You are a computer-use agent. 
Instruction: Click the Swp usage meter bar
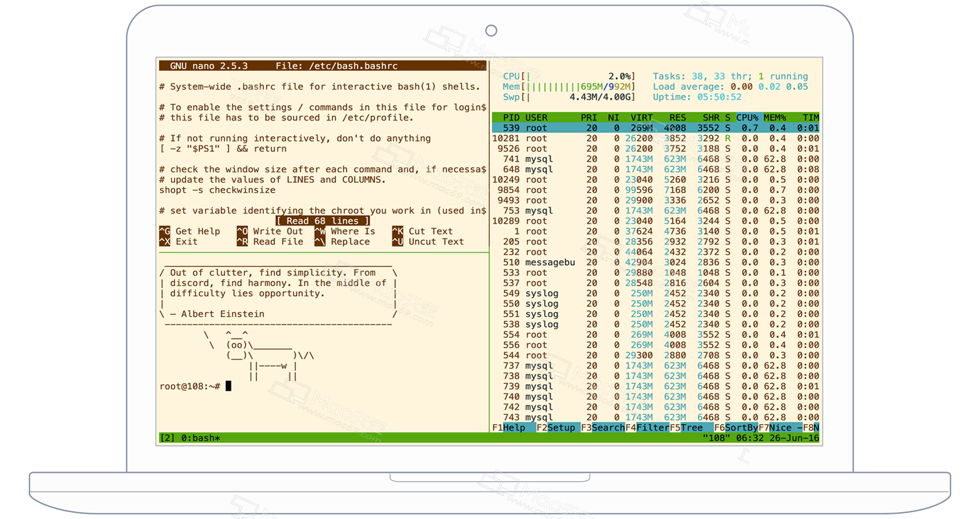pos(569,97)
